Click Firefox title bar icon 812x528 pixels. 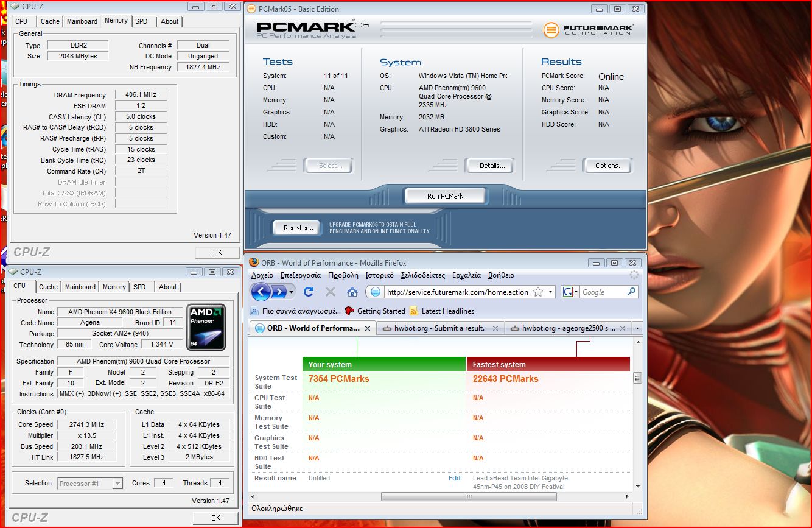coord(254,262)
